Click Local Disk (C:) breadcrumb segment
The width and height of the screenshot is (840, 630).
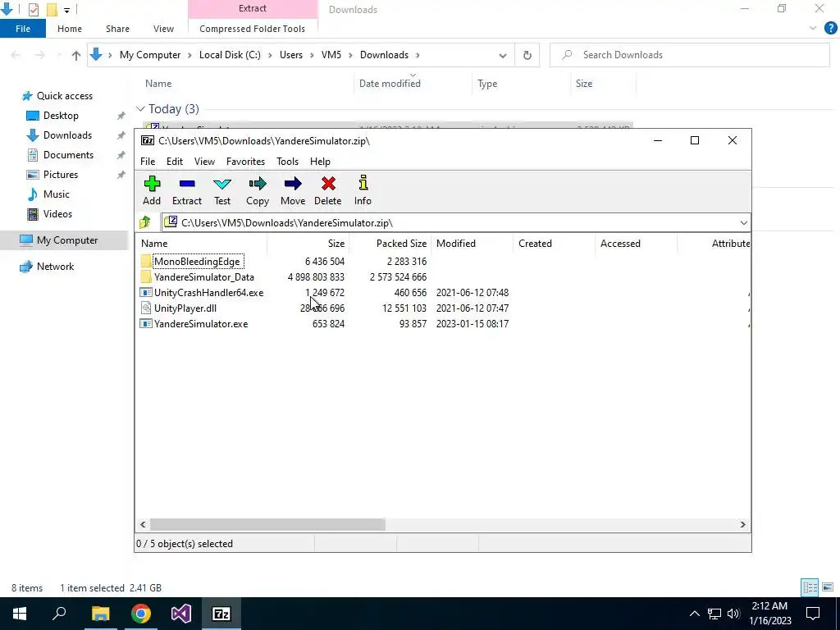pos(230,55)
